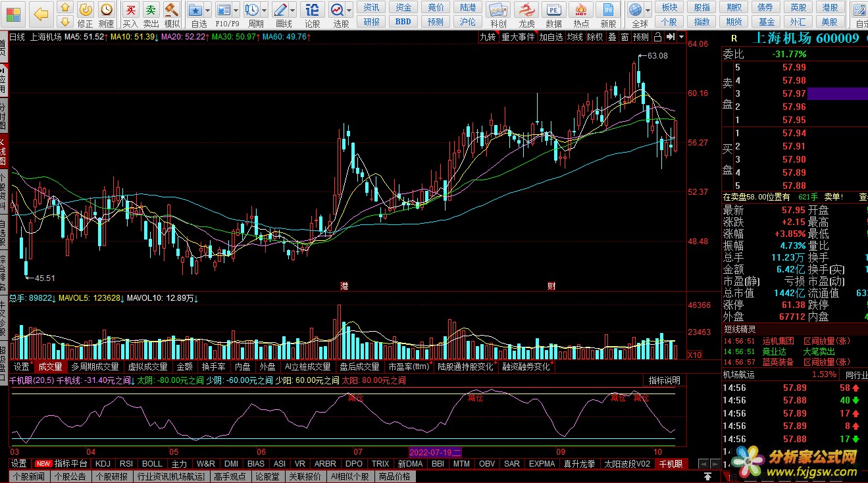Screen dimensions: 868x483
Task: Click the 2022-07-19 date marker
Action: coord(436,453)
